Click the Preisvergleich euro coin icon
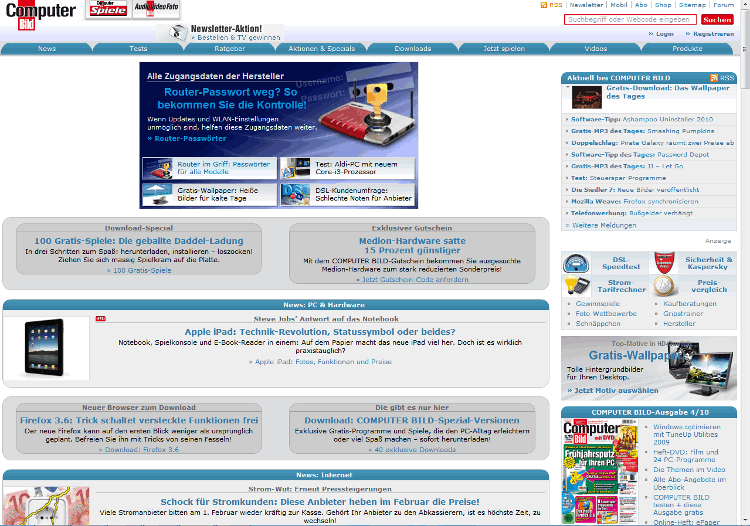The image size is (750, 526). coord(664,285)
